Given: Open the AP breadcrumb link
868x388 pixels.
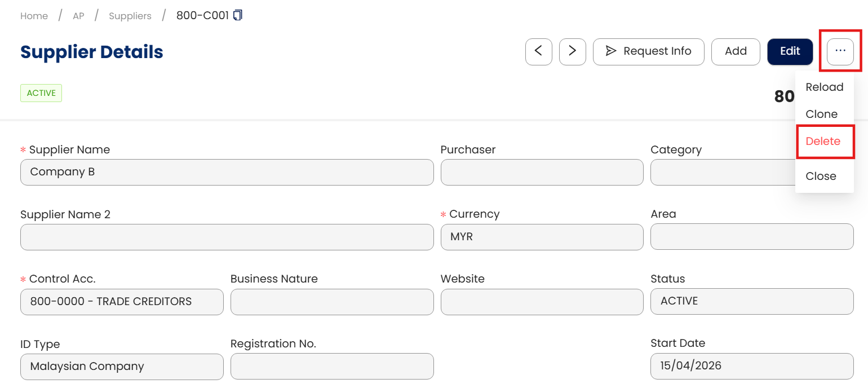Looking at the screenshot, I should tap(78, 16).
